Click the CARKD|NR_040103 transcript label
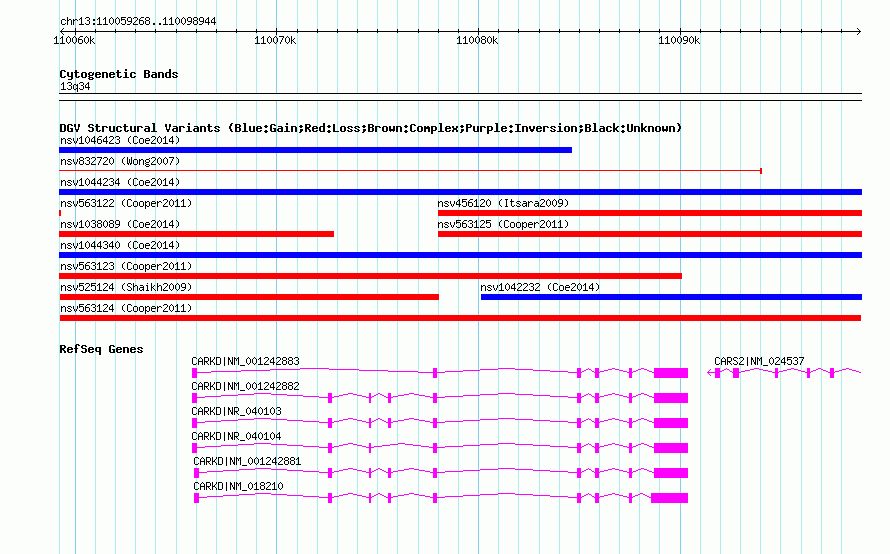Image resolution: width=890 pixels, height=554 pixels. pyautogui.click(x=236, y=412)
